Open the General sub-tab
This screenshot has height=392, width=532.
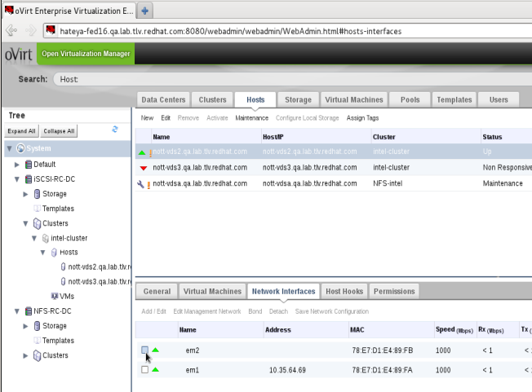pyautogui.click(x=157, y=292)
